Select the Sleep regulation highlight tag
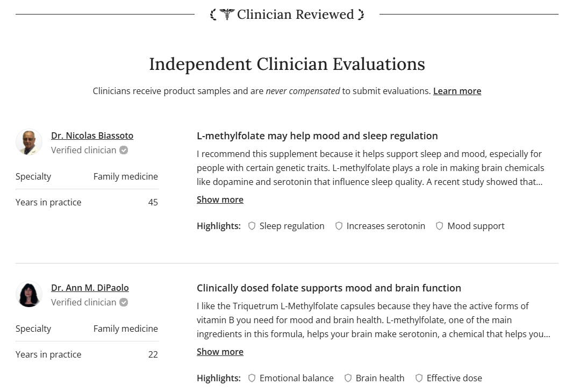This screenshot has height=392, width=572. coord(291,226)
